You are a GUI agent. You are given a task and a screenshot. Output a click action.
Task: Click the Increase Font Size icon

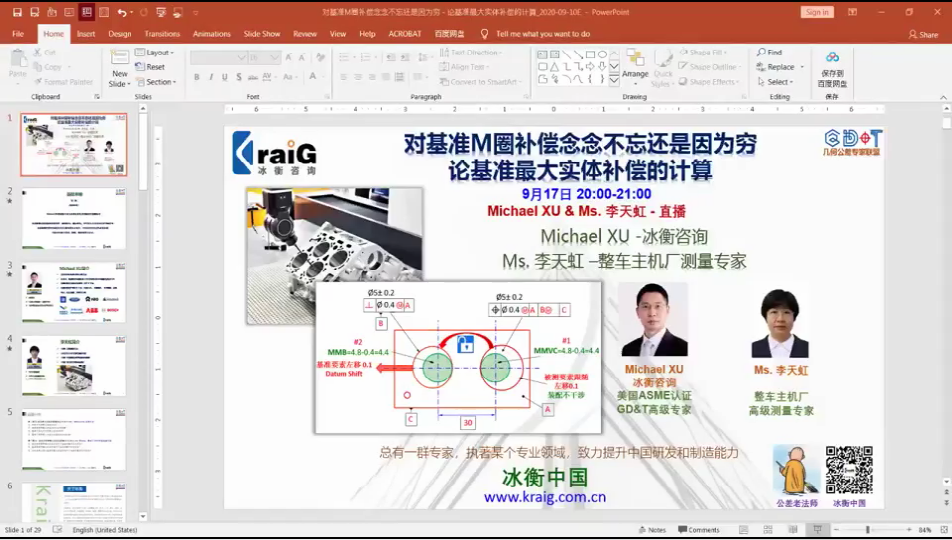pos(288,57)
